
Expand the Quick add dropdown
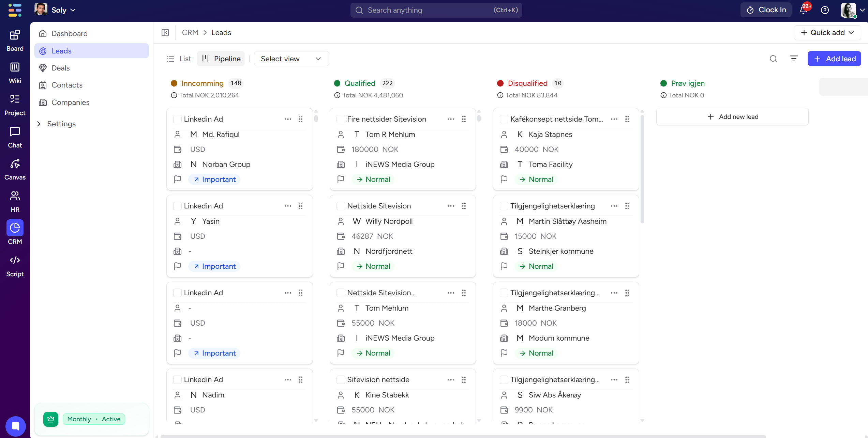(827, 33)
